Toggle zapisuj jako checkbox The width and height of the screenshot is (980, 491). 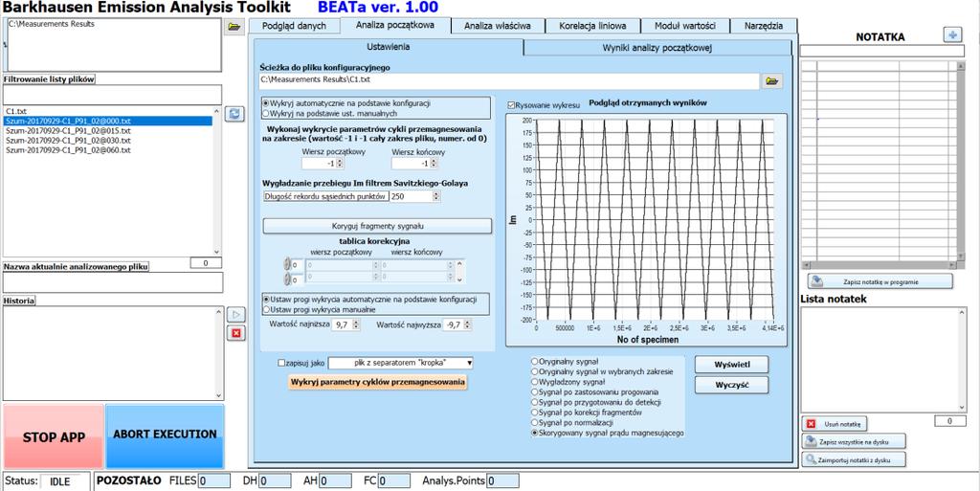(x=281, y=363)
